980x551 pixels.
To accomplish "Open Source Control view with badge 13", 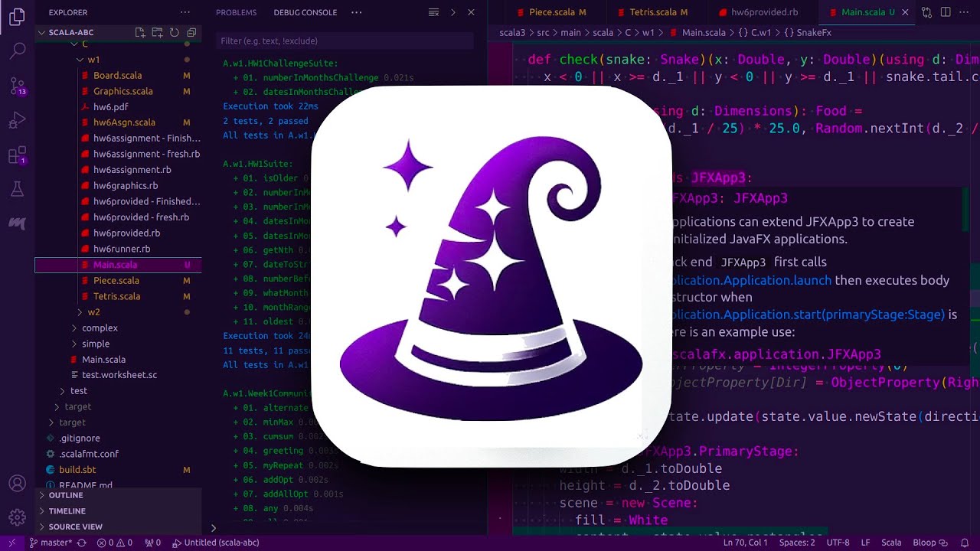I will click(x=17, y=86).
